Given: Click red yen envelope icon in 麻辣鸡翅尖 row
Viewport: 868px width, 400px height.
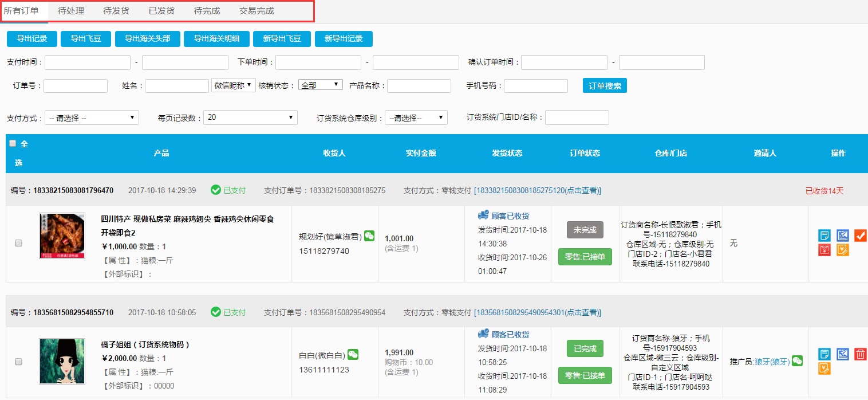Looking at the screenshot, I should [x=824, y=250].
